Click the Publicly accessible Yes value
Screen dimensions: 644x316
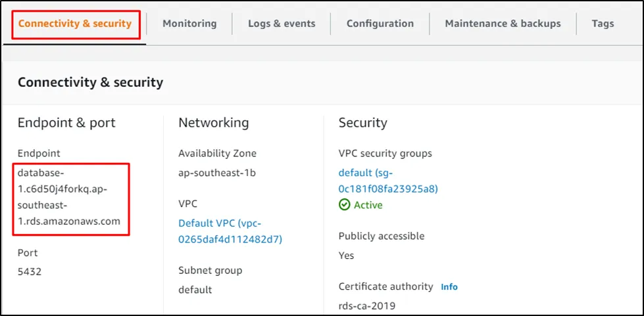pyautogui.click(x=347, y=255)
